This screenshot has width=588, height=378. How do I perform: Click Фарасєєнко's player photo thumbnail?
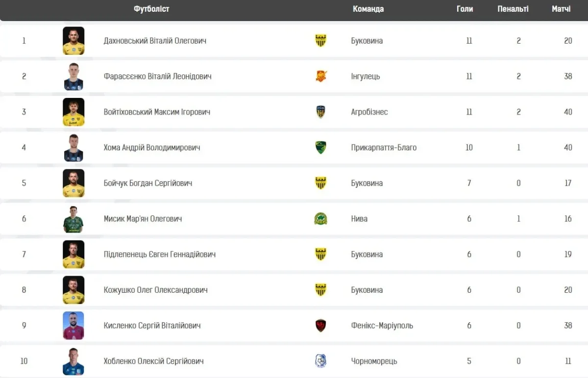coord(73,76)
